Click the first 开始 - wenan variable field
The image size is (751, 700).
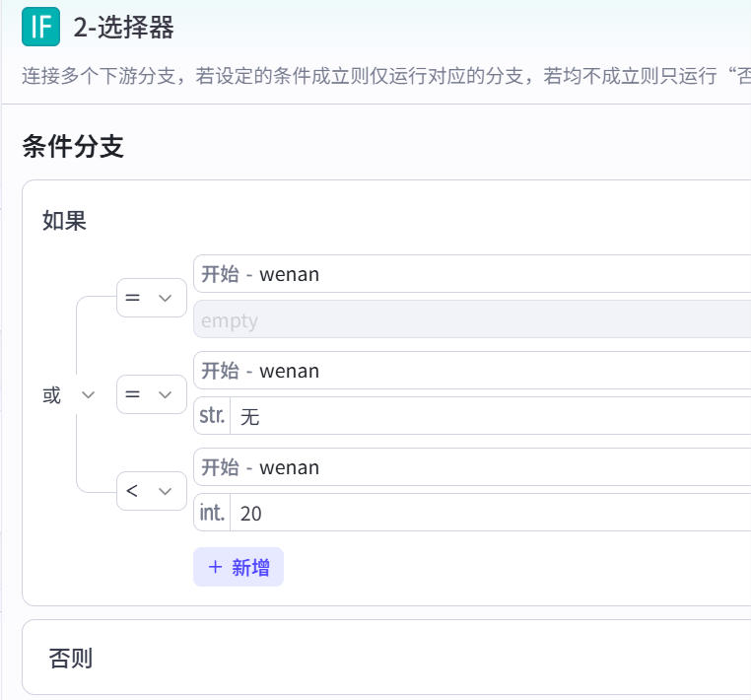pos(472,274)
